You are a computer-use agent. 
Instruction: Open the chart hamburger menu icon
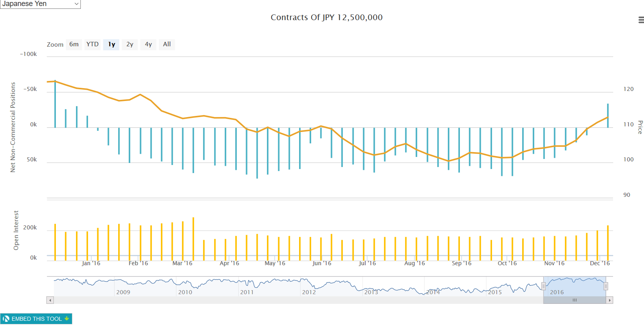[x=641, y=20]
